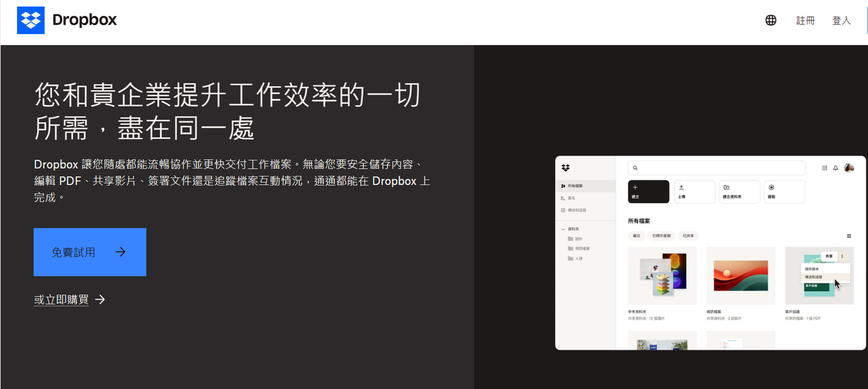The height and width of the screenshot is (389, 868).
Task: Click the Dropbox logo in header
Action: click(x=67, y=20)
